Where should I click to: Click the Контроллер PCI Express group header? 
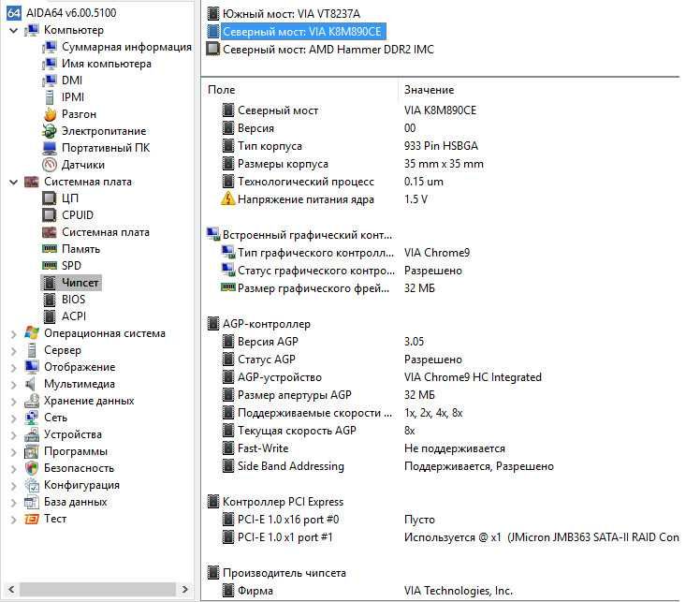283,502
